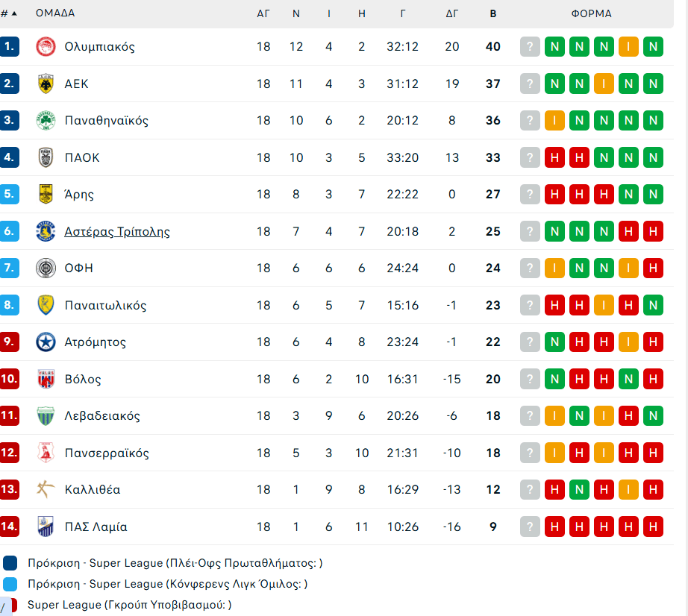Screen dimensions: 688x616
Task: Click the Βόλος team crest
Action: 46,379
